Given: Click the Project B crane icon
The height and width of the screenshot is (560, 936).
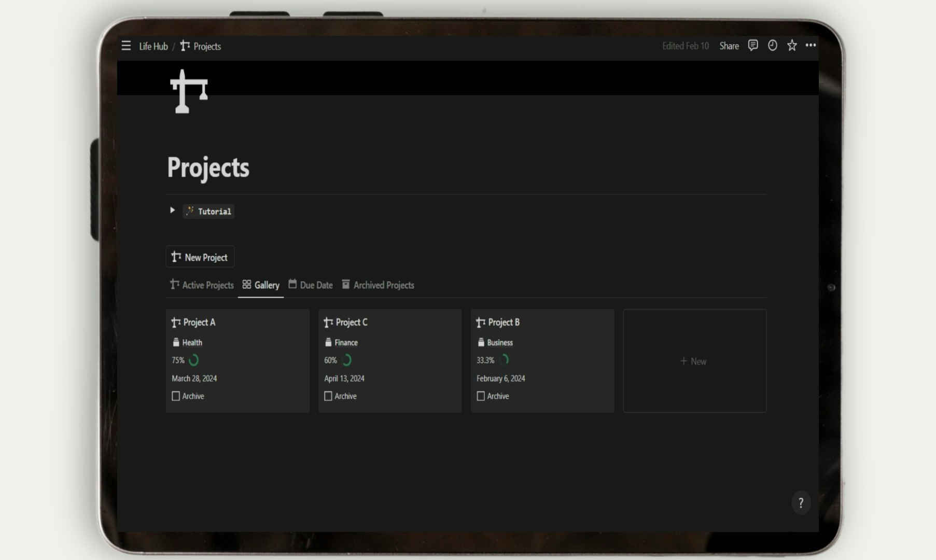Looking at the screenshot, I should tap(481, 323).
